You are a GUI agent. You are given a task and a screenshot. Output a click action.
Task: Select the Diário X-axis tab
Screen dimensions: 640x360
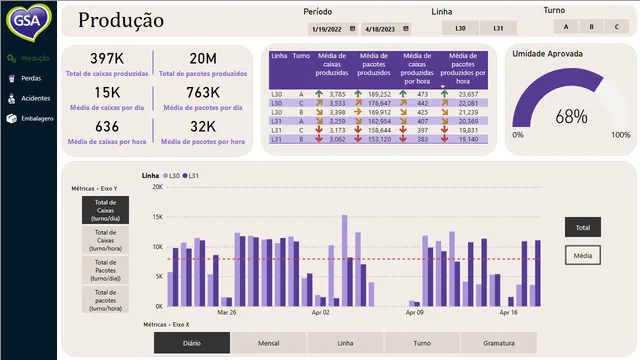192,343
